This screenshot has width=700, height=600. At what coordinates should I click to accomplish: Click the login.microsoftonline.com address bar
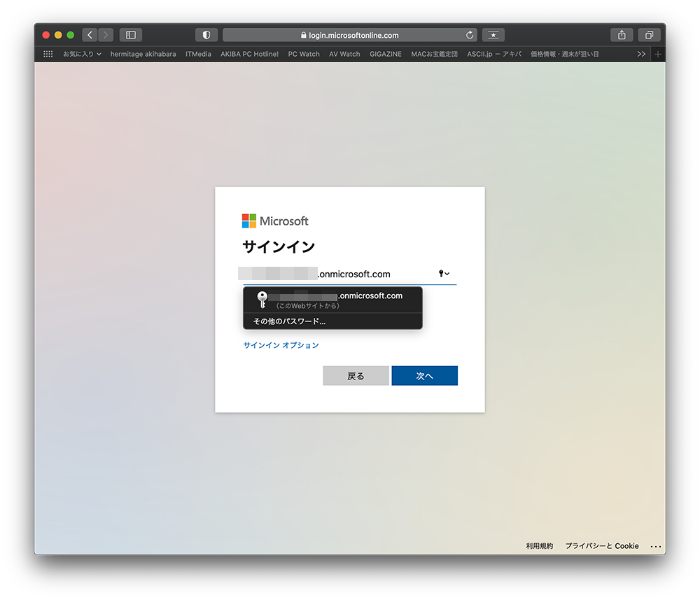coord(349,35)
